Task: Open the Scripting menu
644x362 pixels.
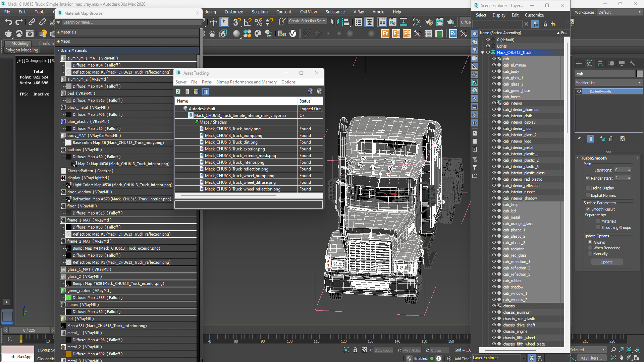Action: coord(260,12)
